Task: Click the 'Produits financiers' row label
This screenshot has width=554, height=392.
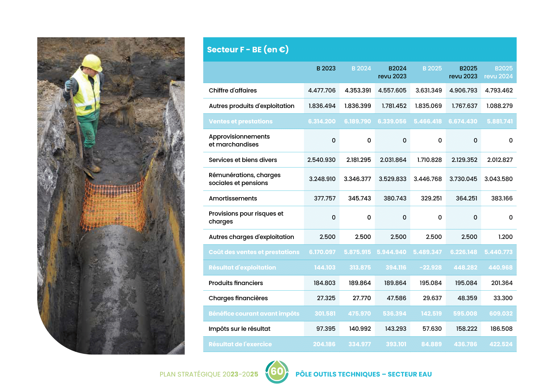Action: click(236, 283)
